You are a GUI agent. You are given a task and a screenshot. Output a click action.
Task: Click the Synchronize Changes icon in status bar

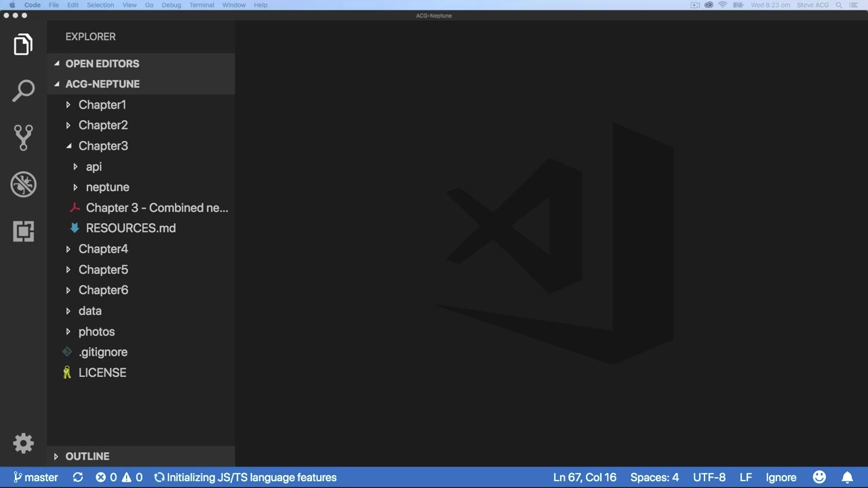pos(78,477)
